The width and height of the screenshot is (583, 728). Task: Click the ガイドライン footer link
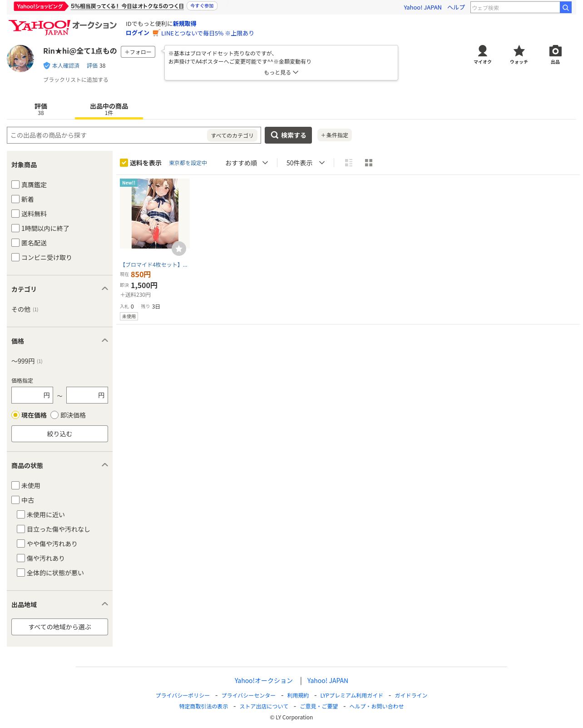[x=411, y=695]
